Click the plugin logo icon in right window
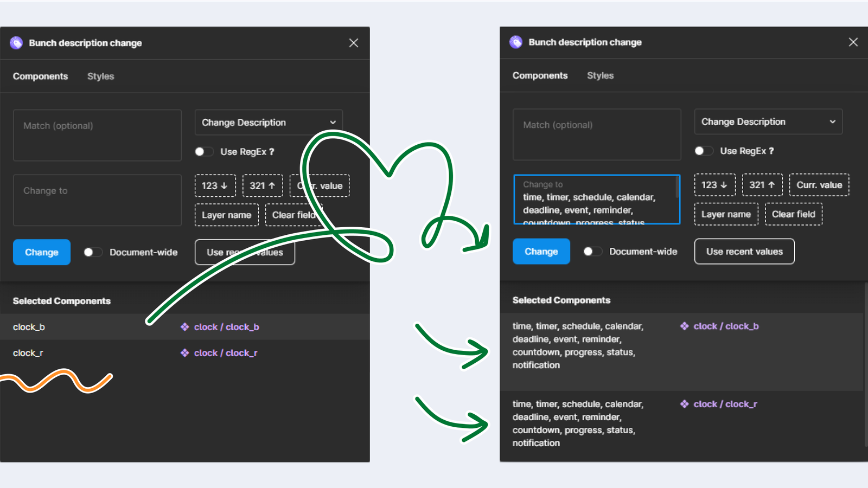 coord(516,42)
